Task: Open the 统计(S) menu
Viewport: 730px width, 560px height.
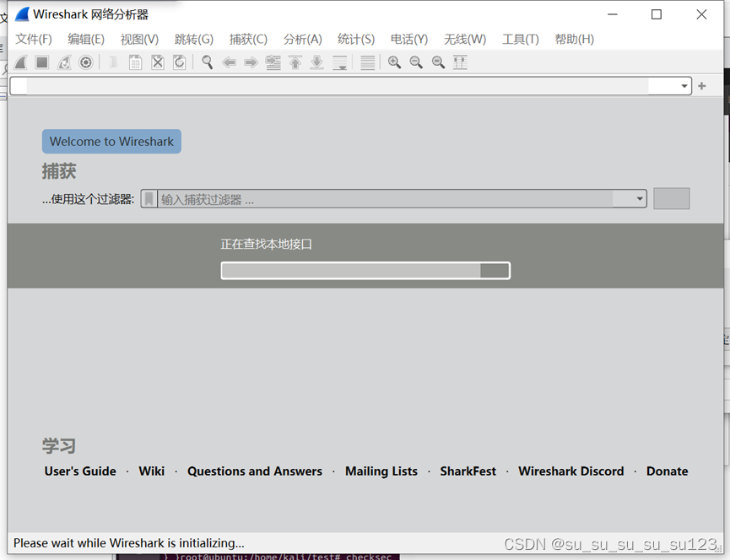Action: (356, 39)
